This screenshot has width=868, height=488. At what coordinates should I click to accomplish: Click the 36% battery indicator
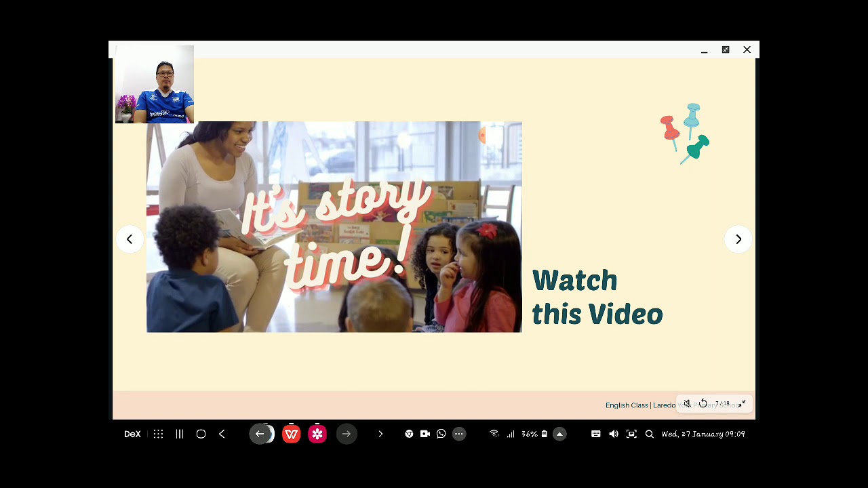point(534,434)
